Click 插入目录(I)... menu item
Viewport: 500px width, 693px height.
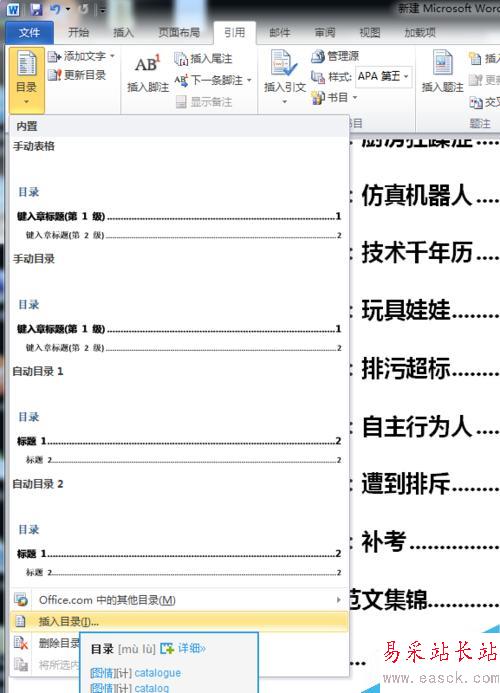pos(179,621)
